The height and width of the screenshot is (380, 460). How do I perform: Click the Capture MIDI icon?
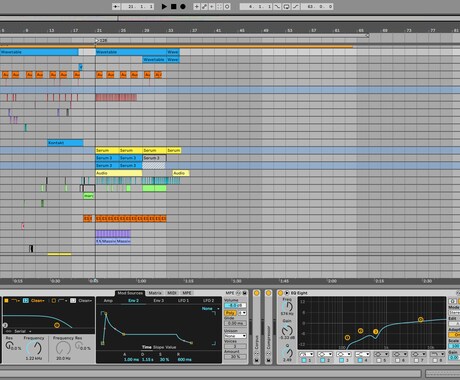tap(219, 6)
